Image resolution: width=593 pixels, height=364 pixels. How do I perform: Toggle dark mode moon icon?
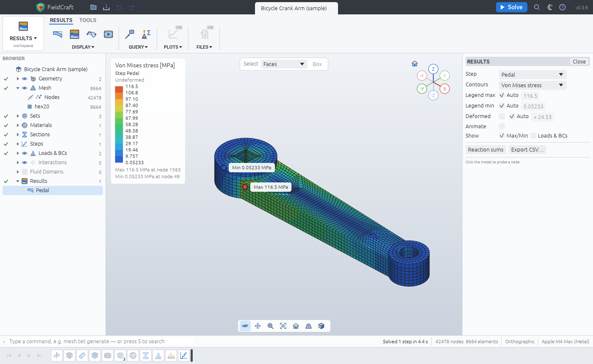pos(550,7)
